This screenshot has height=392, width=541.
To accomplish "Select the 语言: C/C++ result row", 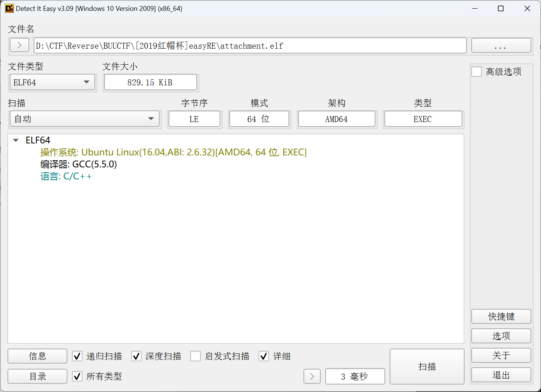I will click(x=66, y=176).
